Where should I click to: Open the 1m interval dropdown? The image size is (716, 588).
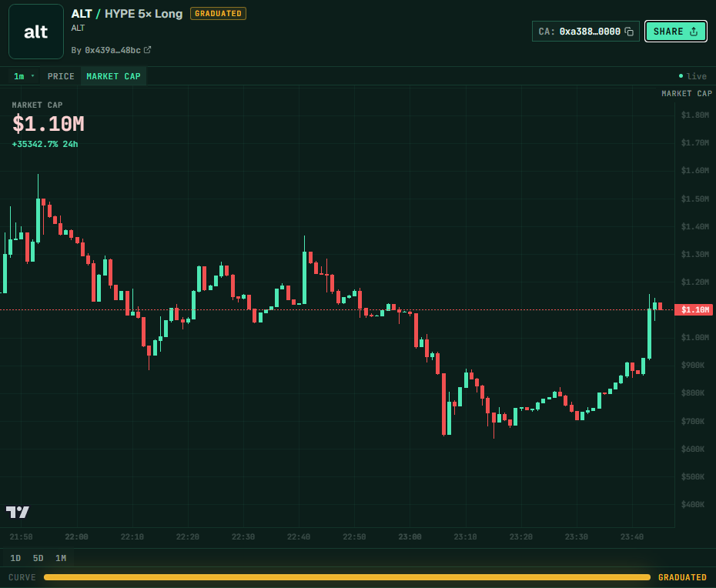coord(24,76)
